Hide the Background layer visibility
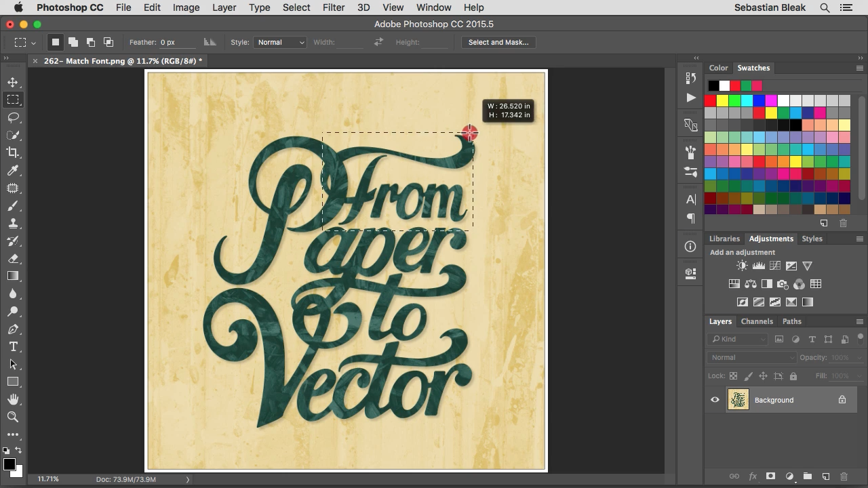 click(715, 400)
